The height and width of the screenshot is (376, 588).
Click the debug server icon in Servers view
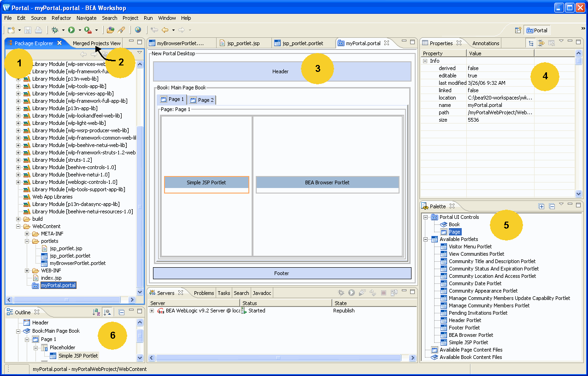tap(341, 293)
